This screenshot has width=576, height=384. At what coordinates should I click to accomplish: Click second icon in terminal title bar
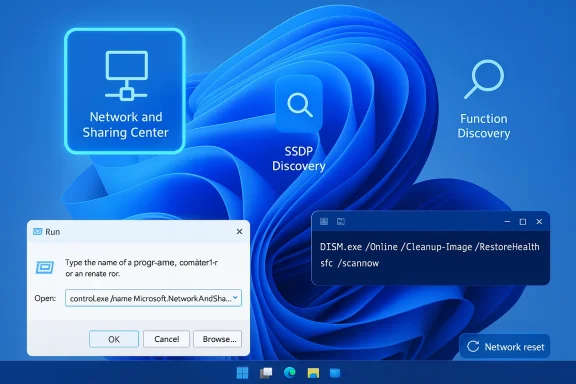point(341,221)
